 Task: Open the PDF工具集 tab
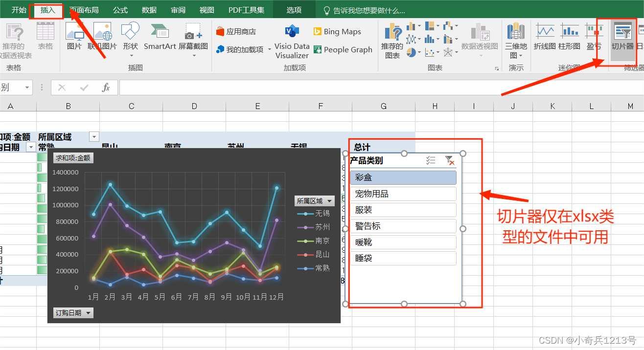[x=246, y=10]
